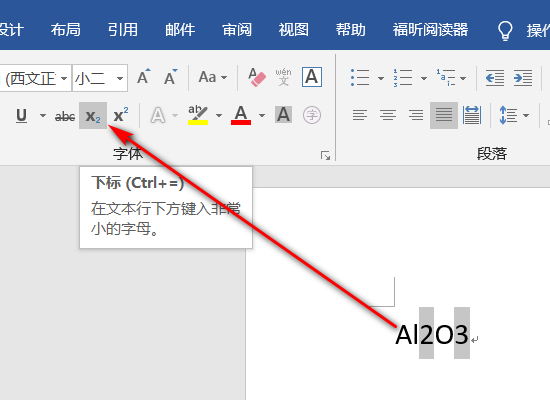Click the increase font size icon

coord(143,77)
